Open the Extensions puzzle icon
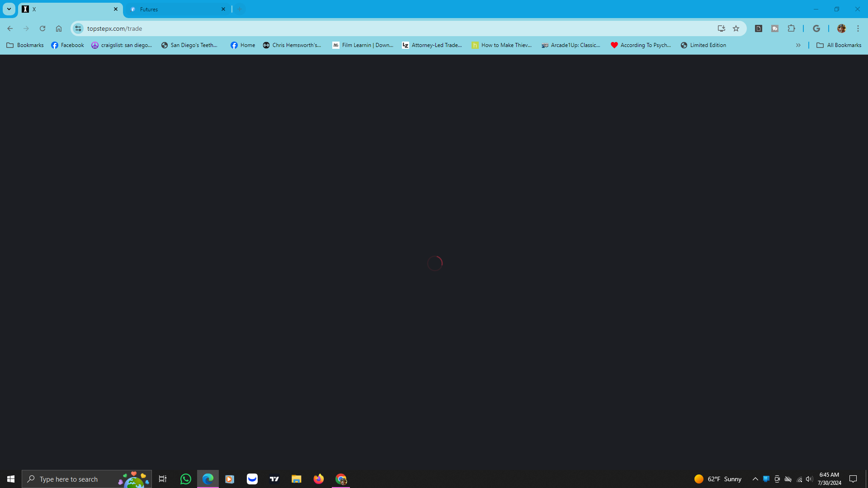The image size is (868, 488). [x=791, y=28]
